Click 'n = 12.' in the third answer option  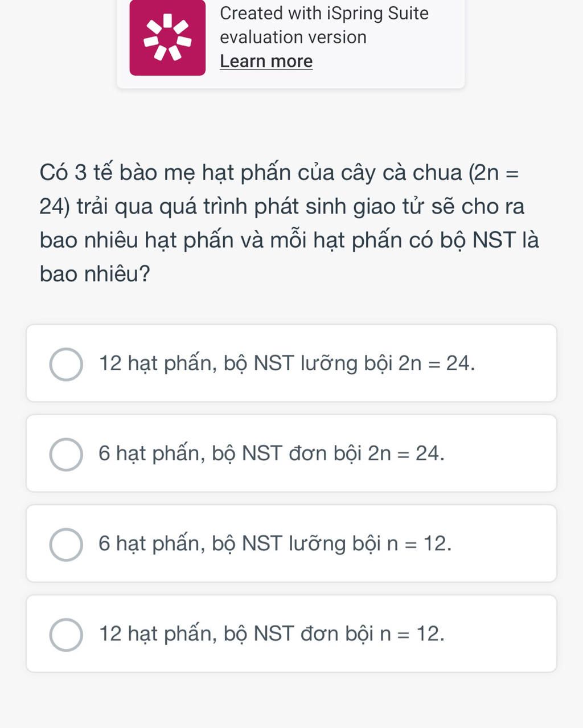click(420, 544)
